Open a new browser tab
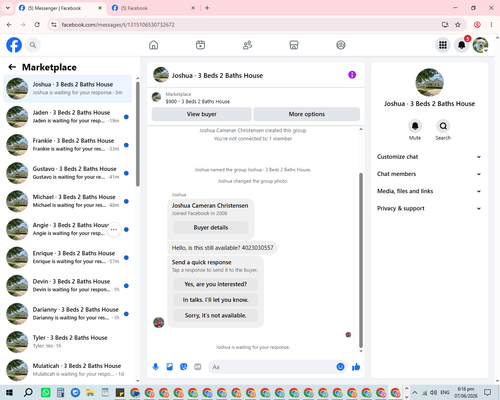Viewport: 500px width, 400px height. coord(207,8)
